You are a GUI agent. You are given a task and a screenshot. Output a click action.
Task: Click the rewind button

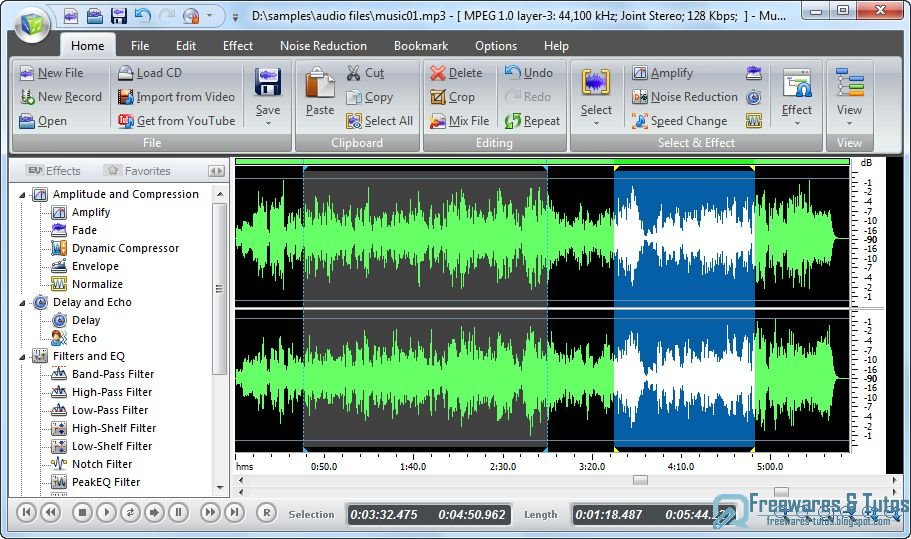(51, 512)
